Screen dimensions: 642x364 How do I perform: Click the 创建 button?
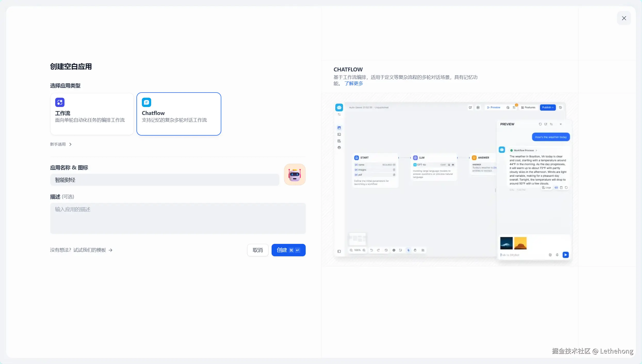click(x=288, y=250)
